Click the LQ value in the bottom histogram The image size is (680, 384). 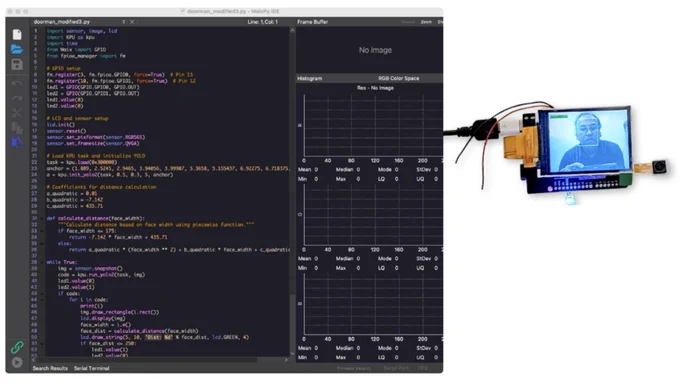396,358
